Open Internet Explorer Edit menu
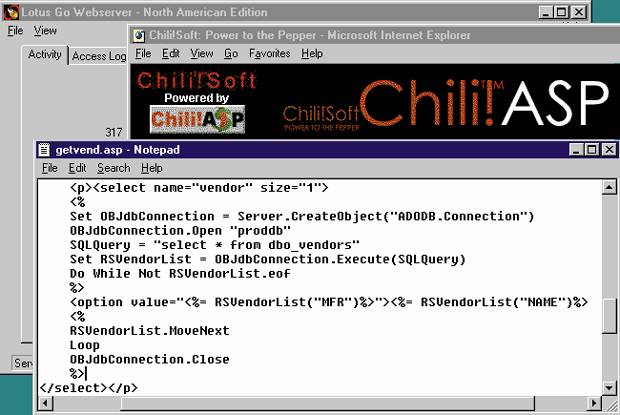 point(170,53)
